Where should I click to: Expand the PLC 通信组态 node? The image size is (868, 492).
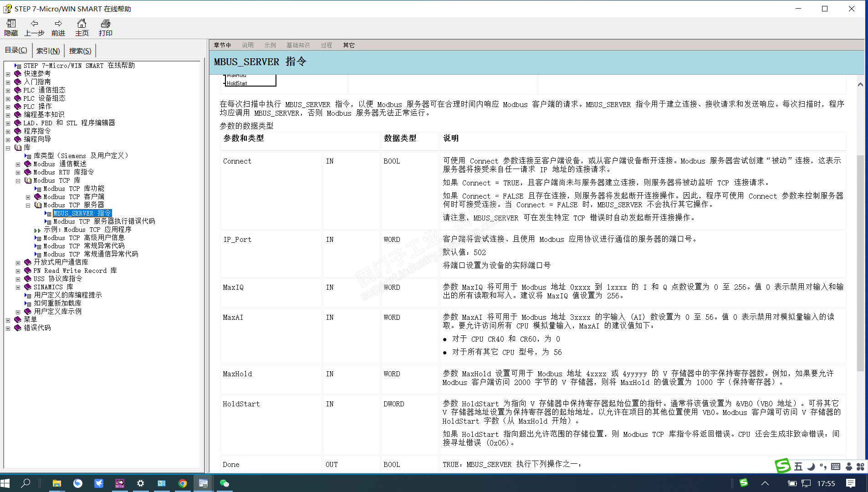(8, 90)
